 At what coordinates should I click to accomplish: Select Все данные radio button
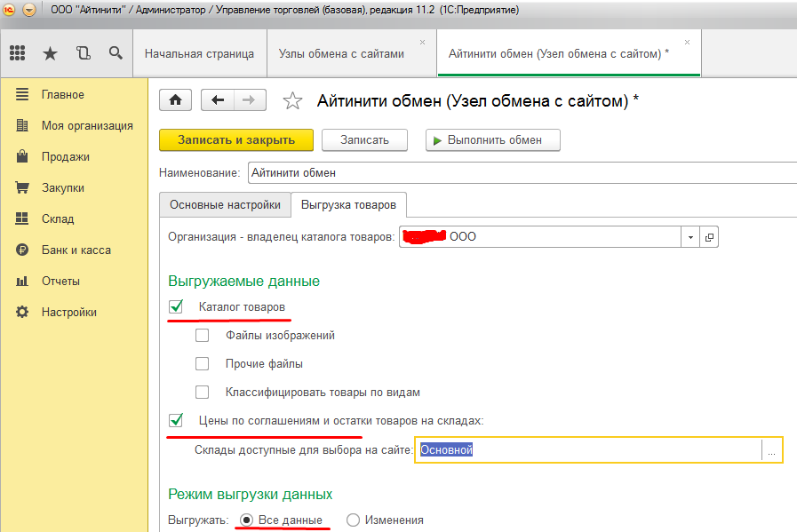246,520
